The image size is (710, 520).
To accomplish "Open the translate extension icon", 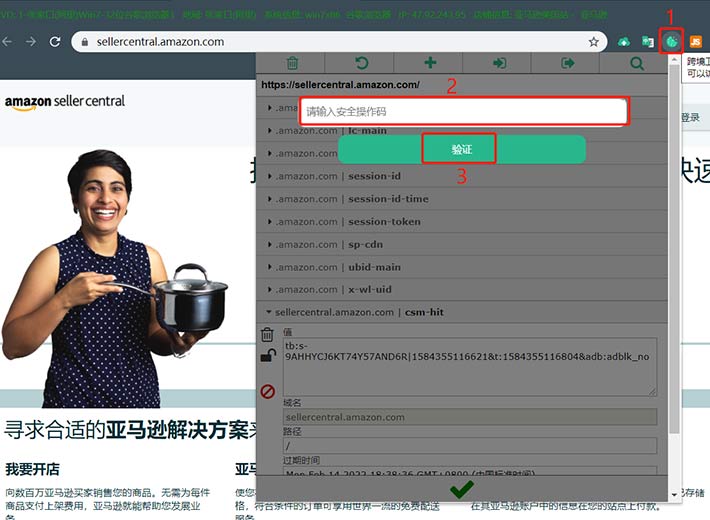I will click(648, 42).
